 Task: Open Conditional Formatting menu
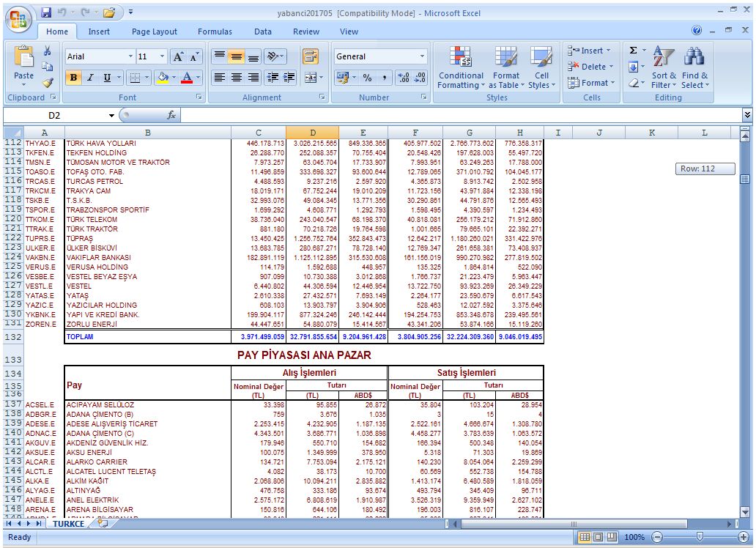tap(461, 67)
